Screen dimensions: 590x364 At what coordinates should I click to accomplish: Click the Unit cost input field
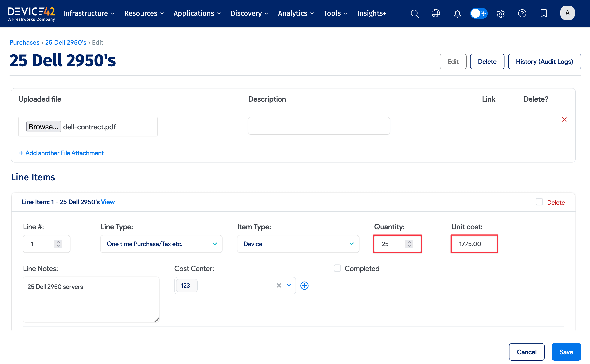pos(474,244)
